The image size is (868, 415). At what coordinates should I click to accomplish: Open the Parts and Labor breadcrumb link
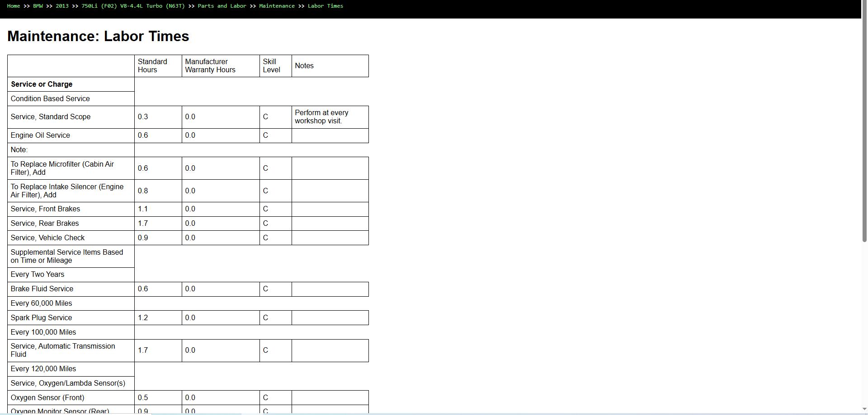[x=222, y=6]
